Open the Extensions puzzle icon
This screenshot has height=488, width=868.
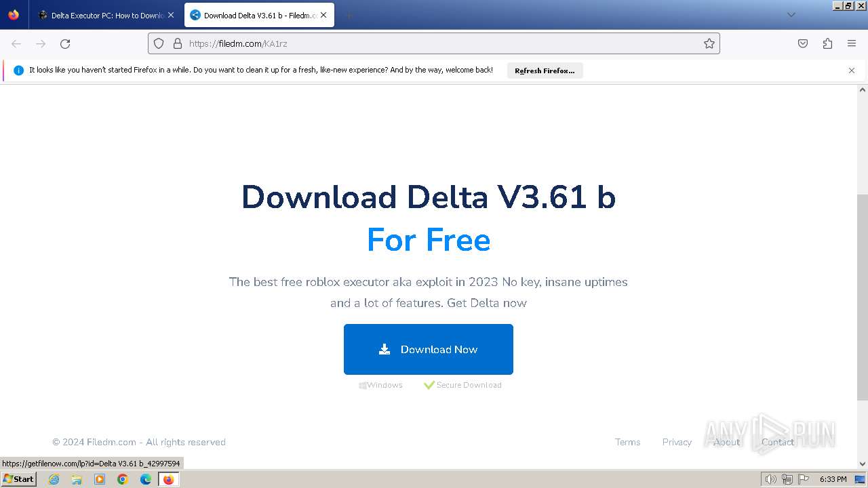pos(827,43)
